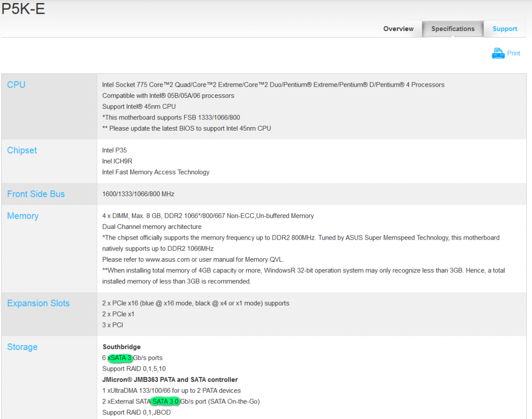Click the 'natively supports up to DDR2 1066MHz' line
Viewport: 532px width, 419px height.
tap(158, 248)
